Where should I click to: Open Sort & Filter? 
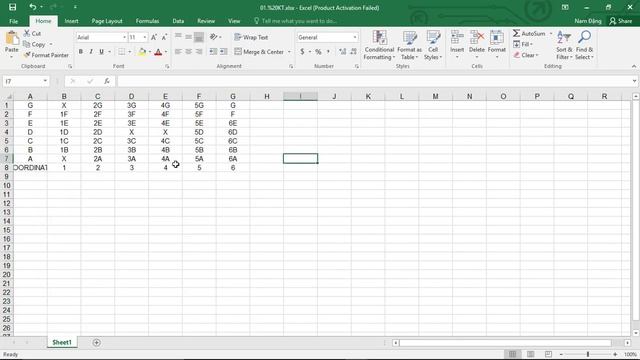[x=564, y=45]
